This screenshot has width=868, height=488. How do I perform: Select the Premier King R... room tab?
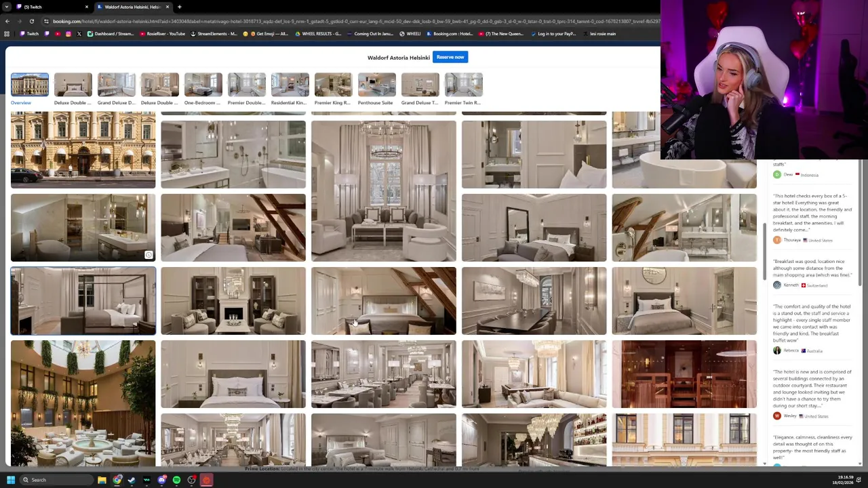point(333,89)
